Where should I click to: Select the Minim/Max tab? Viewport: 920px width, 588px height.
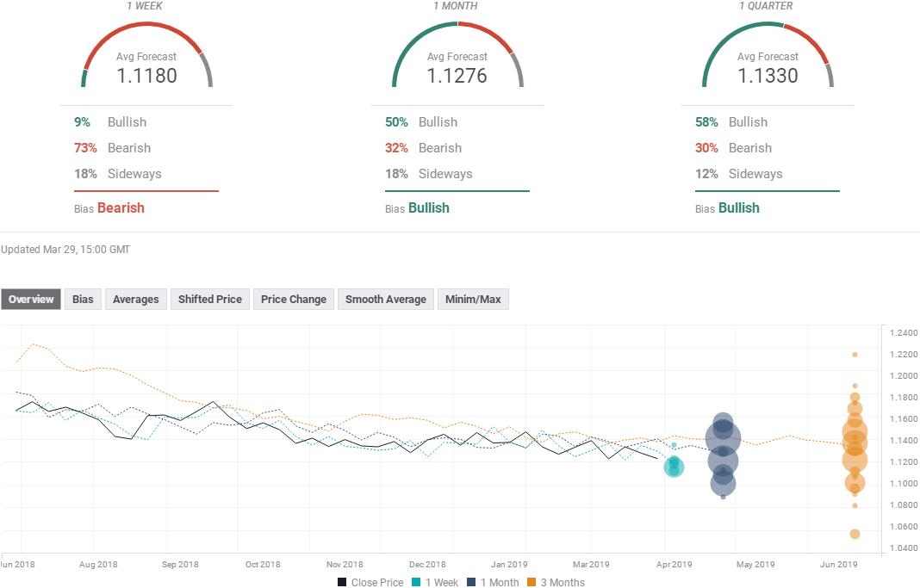(x=473, y=300)
